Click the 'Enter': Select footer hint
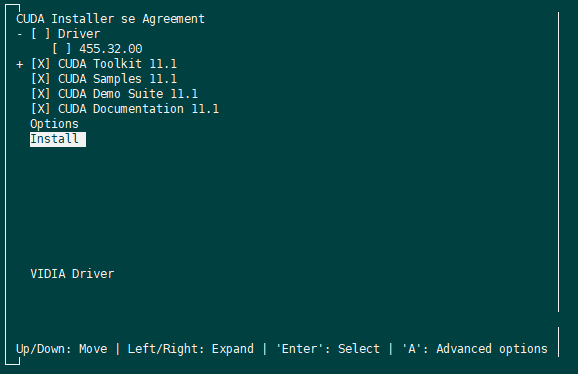 [x=328, y=349]
